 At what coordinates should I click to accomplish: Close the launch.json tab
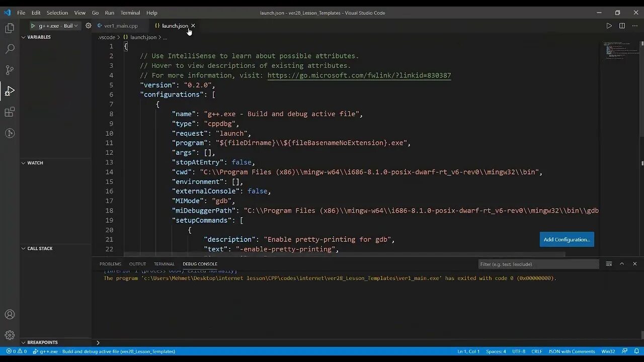[193, 26]
